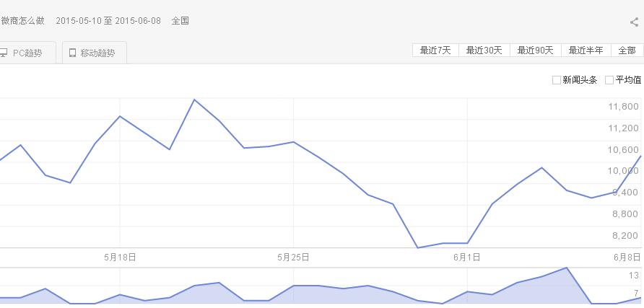Show 全部 historical data

(x=627, y=50)
